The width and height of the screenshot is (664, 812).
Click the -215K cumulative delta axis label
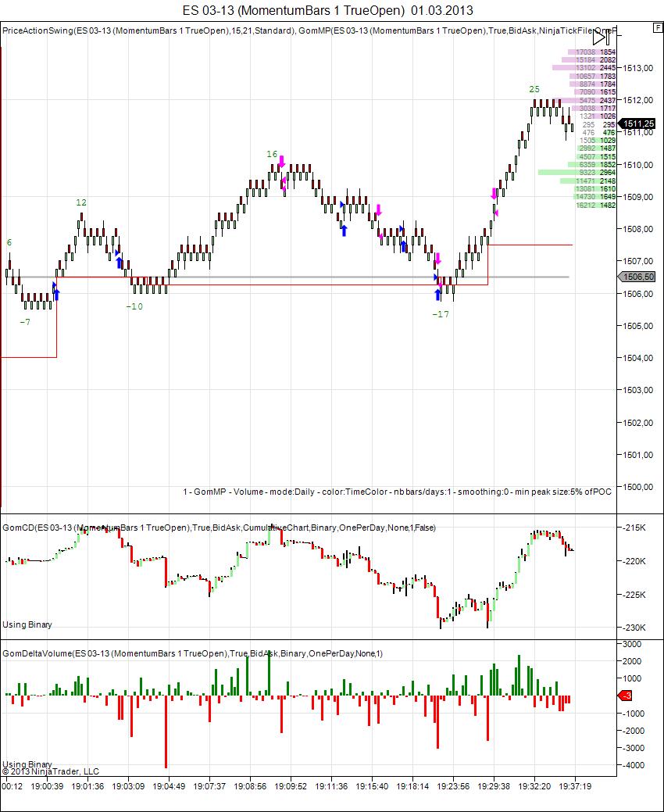click(x=634, y=528)
